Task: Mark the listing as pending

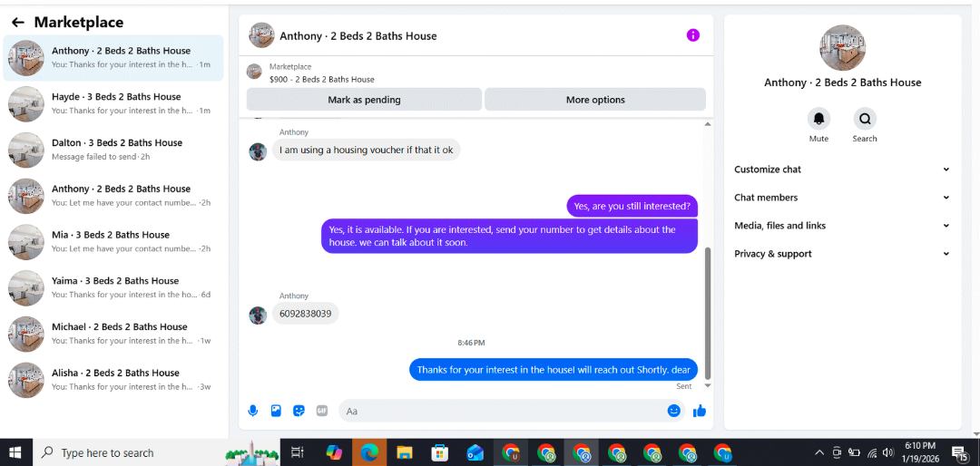Action: tap(364, 100)
